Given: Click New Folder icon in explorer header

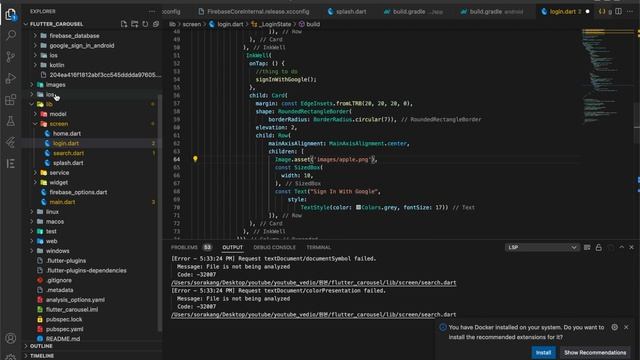Looking at the screenshot, I should tap(135, 24).
